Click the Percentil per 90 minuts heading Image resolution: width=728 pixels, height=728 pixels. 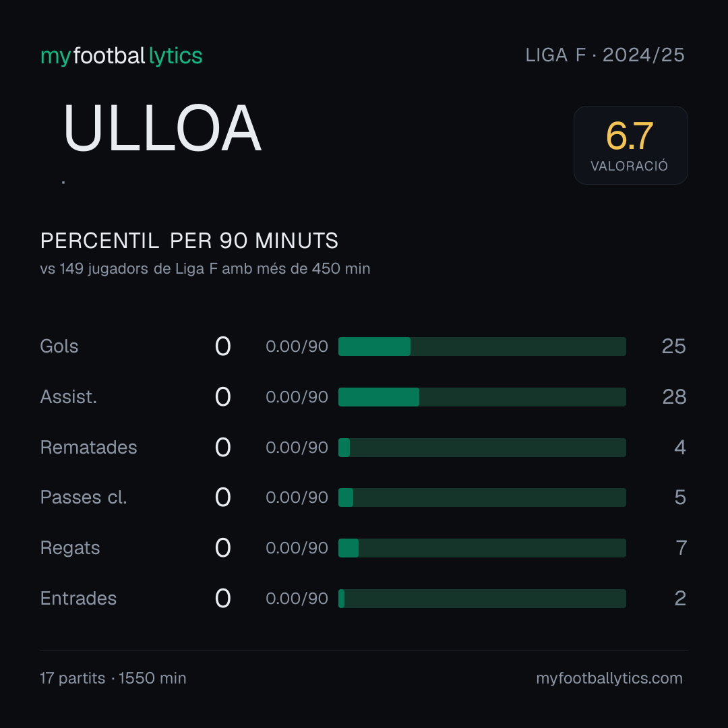[189, 241]
